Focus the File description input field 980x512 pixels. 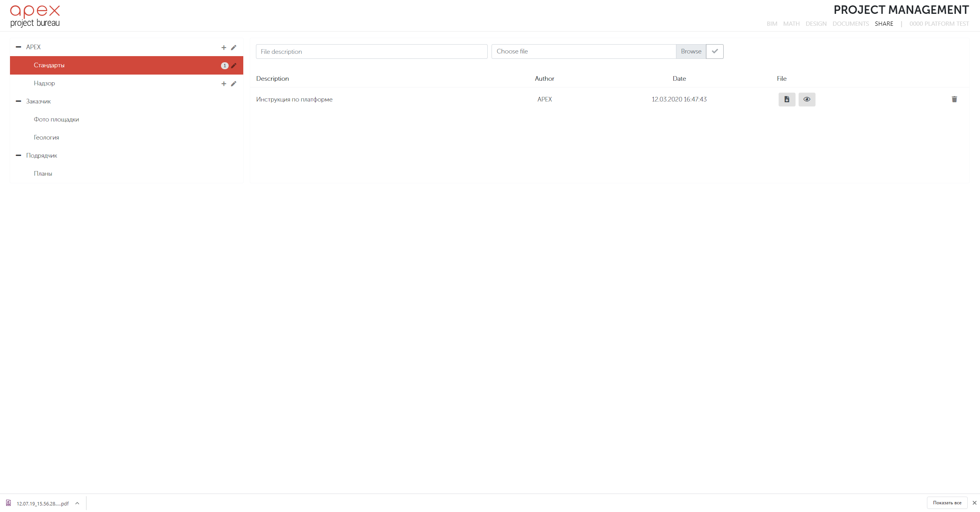point(371,52)
